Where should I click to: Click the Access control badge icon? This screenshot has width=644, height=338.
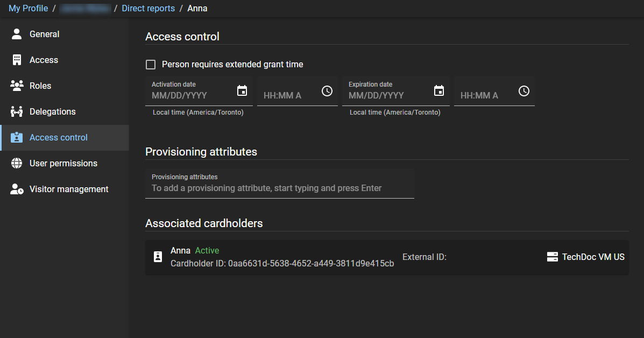(17, 138)
